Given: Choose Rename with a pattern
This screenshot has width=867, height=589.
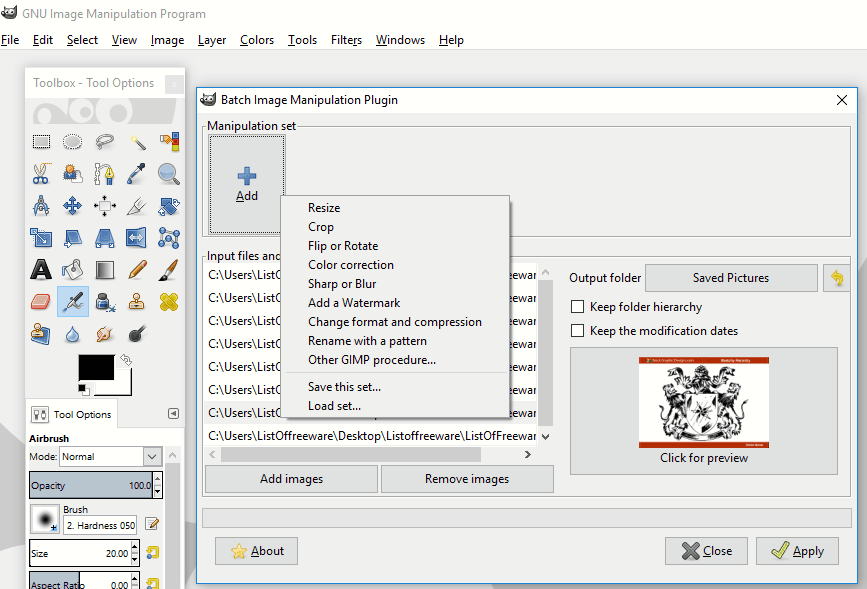Looking at the screenshot, I should [367, 341].
